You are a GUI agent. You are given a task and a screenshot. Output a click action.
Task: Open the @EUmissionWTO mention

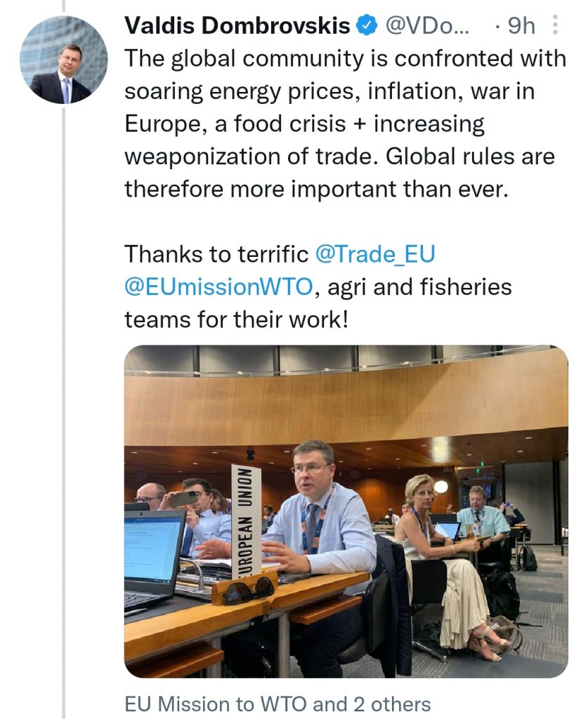(218, 287)
